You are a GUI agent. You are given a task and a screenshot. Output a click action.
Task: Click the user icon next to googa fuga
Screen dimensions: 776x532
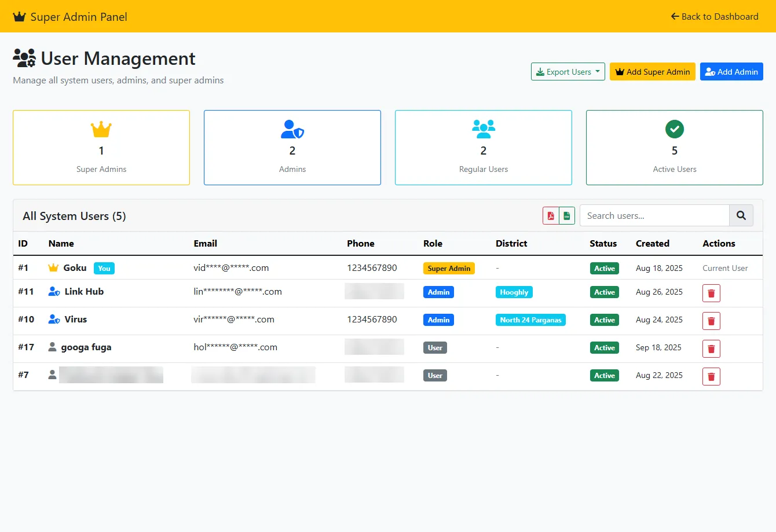point(52,347)
